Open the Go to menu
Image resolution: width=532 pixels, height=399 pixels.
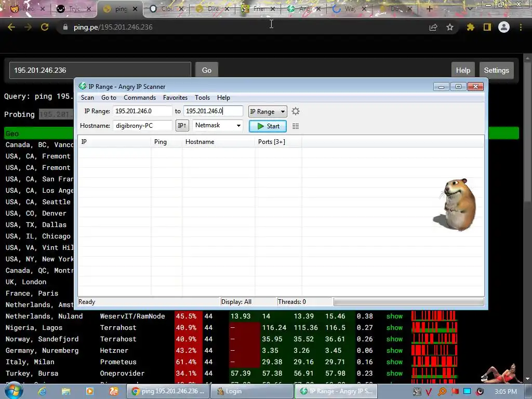109,98
